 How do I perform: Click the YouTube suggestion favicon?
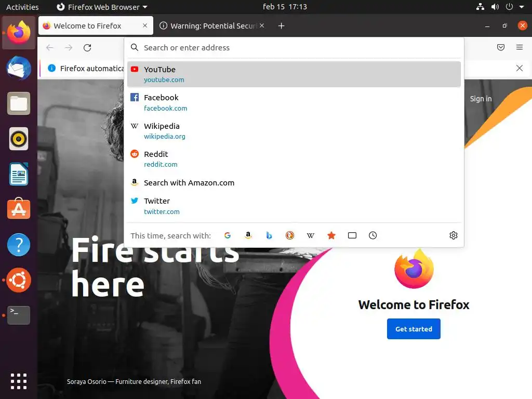tap(135, 69)
